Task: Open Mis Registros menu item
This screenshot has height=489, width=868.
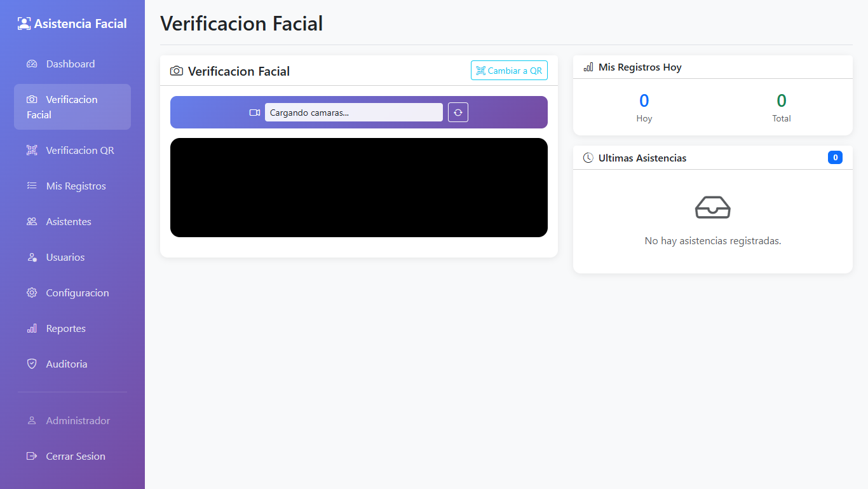Action: (76, 186)
